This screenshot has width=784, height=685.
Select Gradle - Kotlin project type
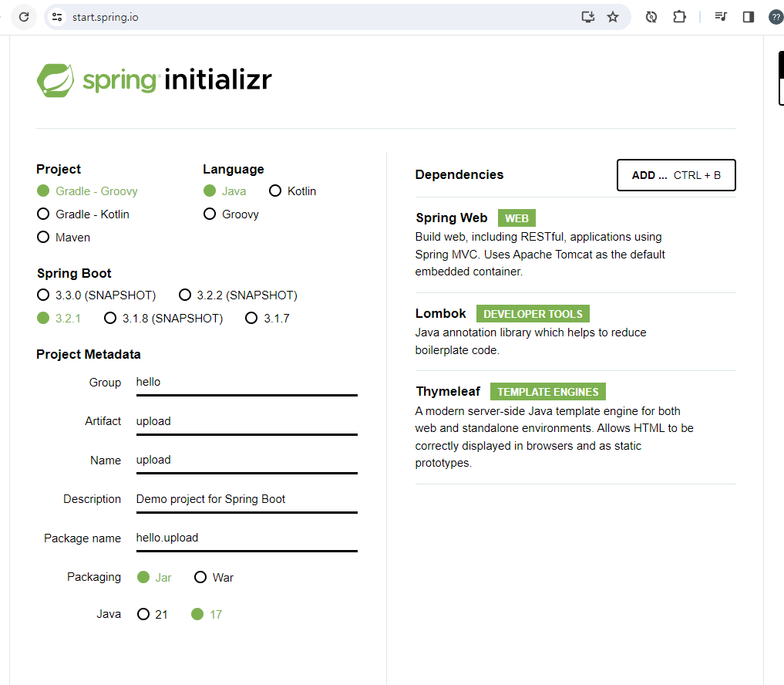tap(83, 214)
